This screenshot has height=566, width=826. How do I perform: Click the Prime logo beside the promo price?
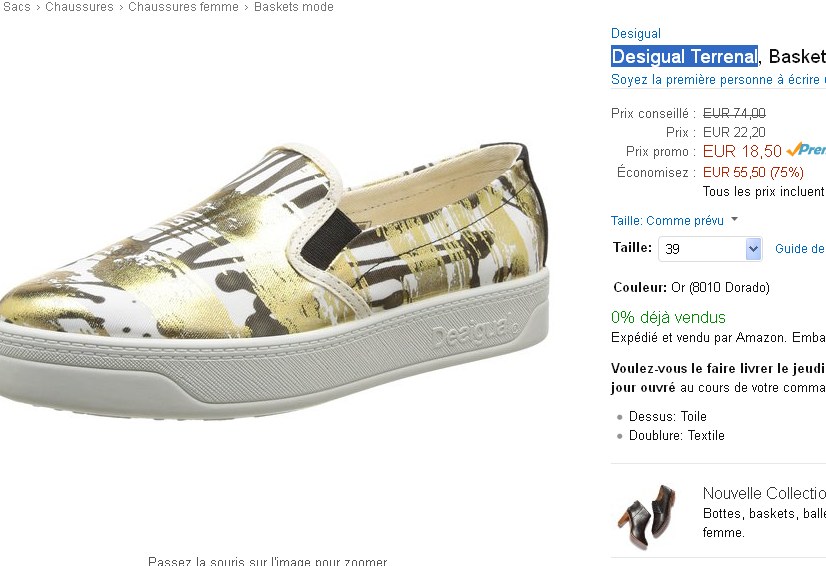pos(806,150)
